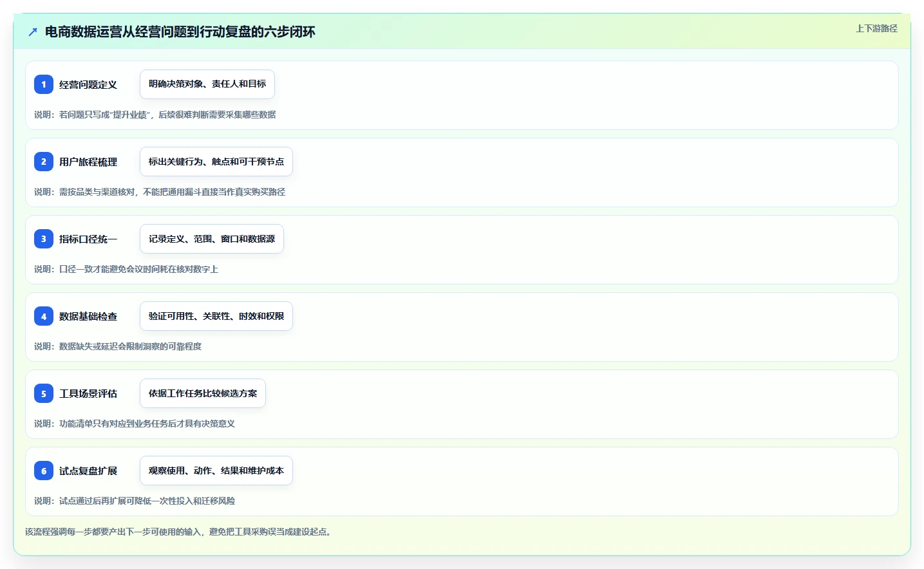Click the 明确决策对象、责任人和目标 chip
The height and width of the screenshot is (569, 924).
(x=207, y=84)
